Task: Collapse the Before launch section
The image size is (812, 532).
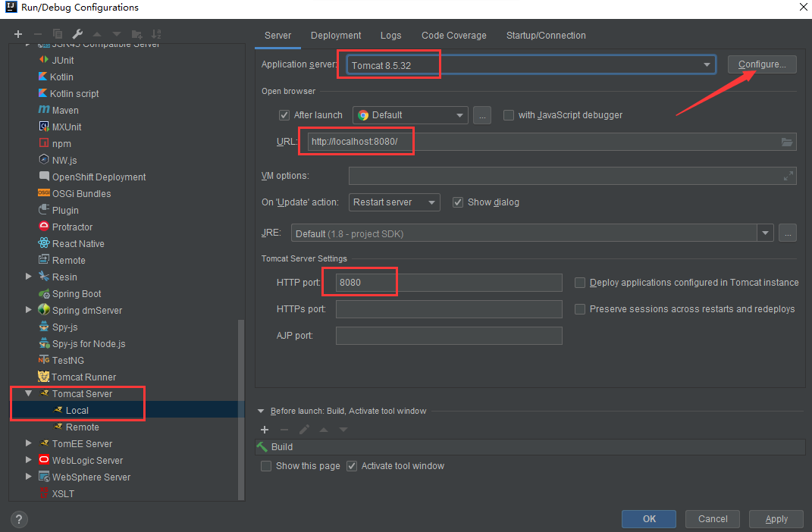Action: click(x=261, y=411)
